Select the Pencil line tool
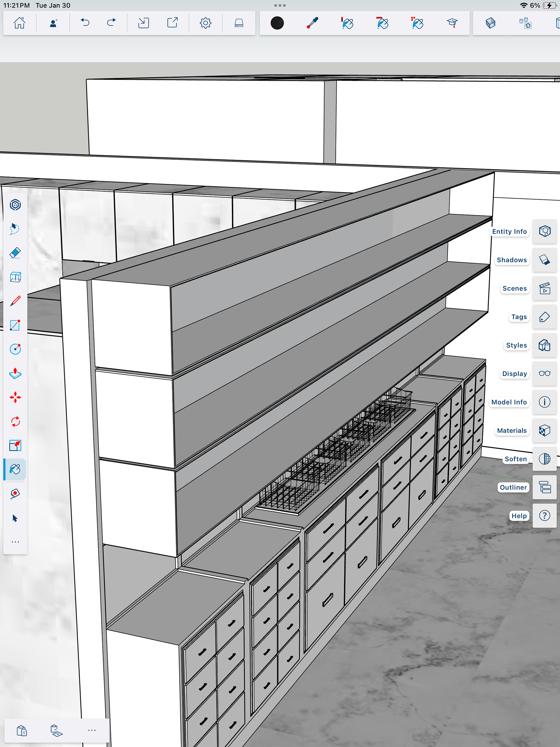Image resolution: width=560 pixels, height=747 pixels. pyautogui.click(x=15, y=301)
